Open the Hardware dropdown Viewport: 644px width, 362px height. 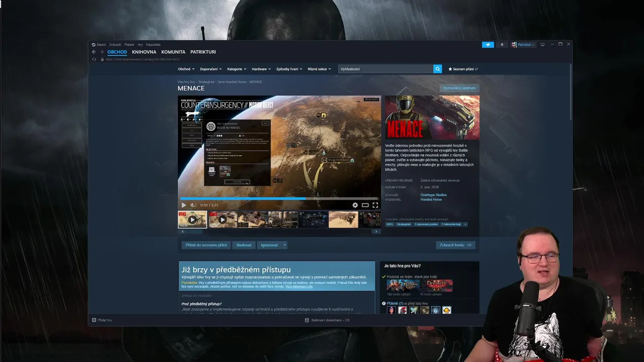[x=261, y=69]
